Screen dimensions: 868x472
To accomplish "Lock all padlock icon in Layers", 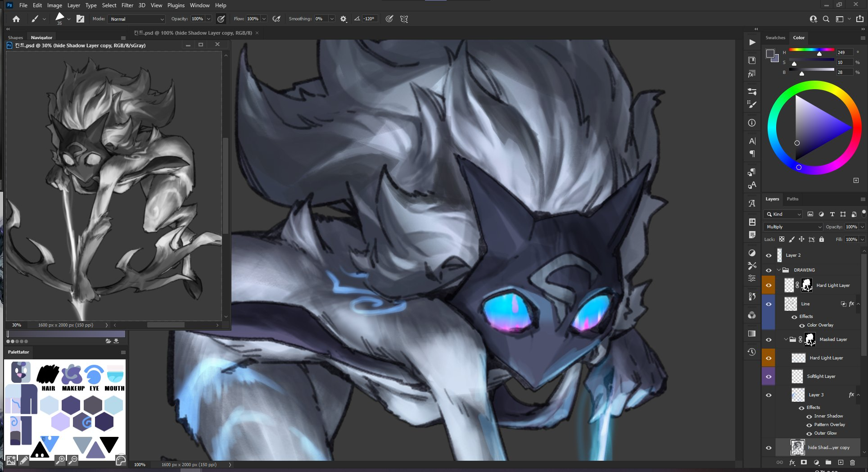I will point(822,239).
